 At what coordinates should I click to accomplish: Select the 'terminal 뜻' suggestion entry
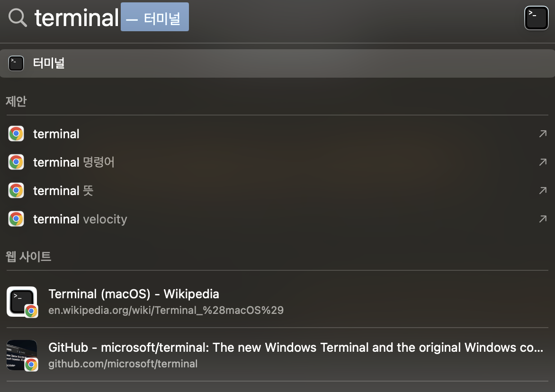[x=63, y=190]
